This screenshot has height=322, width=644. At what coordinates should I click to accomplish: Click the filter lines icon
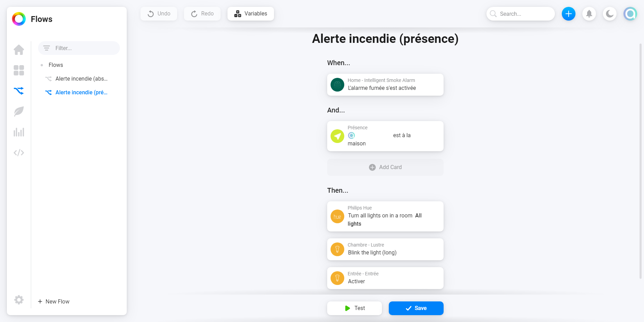(47, 48)
